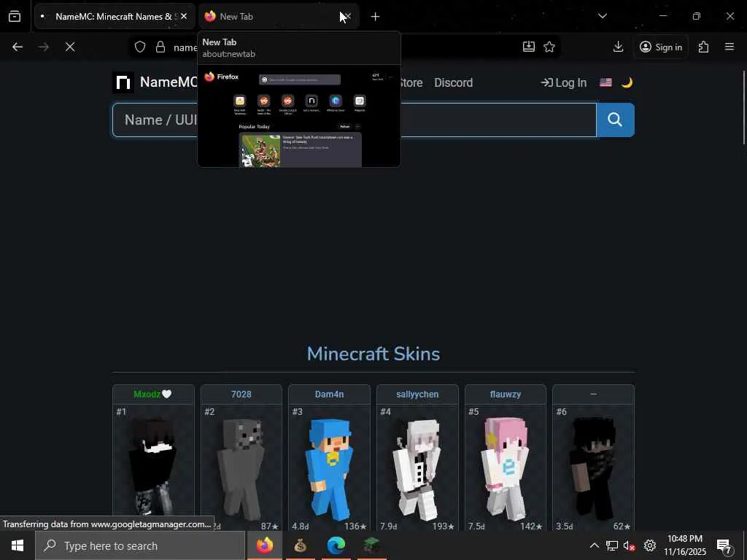Open Minecraft launcher icon in taskbar
The image size is (747, 560).
pos(371,545)
